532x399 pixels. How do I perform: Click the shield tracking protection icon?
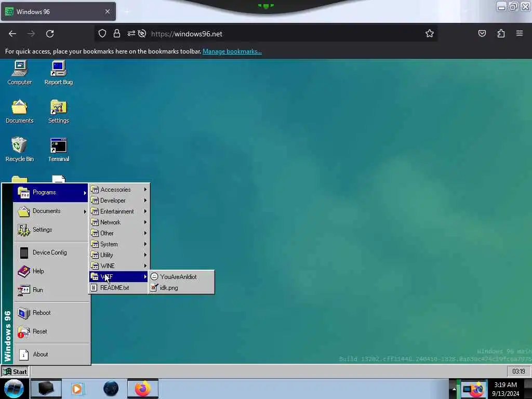[102, 34]
